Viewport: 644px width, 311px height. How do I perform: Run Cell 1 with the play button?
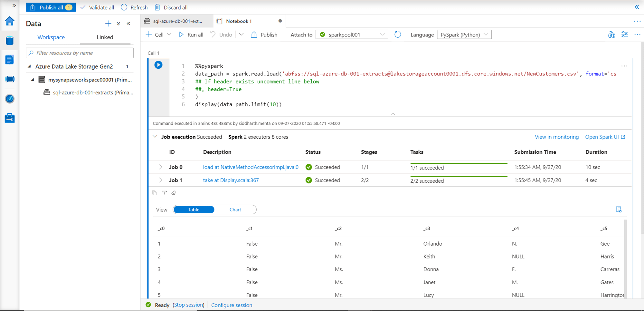coord(158,65)
